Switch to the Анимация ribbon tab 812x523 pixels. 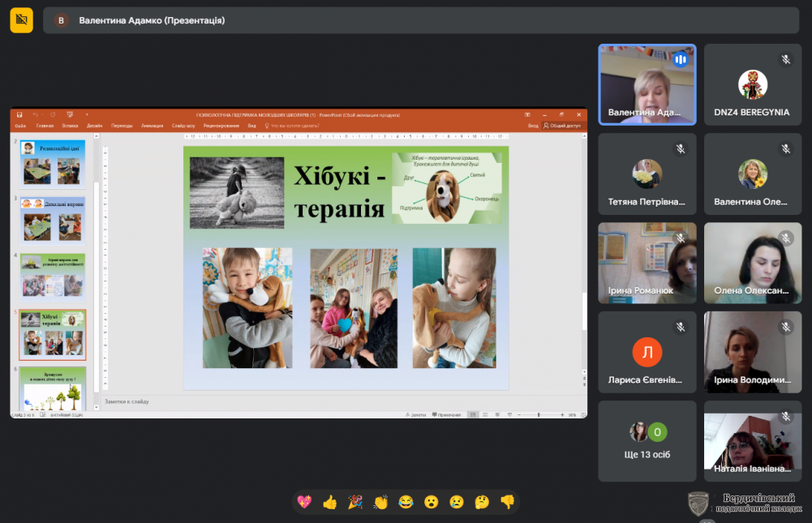152,126
